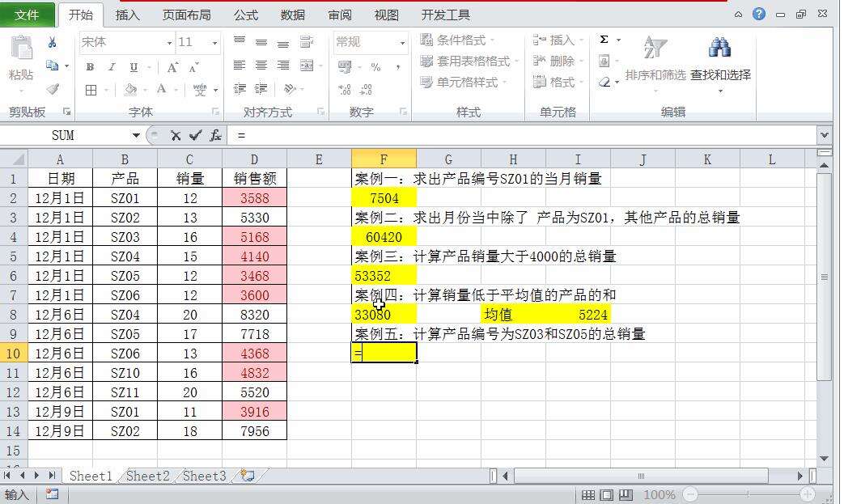The width and height of the screenshot is (844, 504).
Task: Switch to the 插入 ribbon tab
Action: click(128, 15)
